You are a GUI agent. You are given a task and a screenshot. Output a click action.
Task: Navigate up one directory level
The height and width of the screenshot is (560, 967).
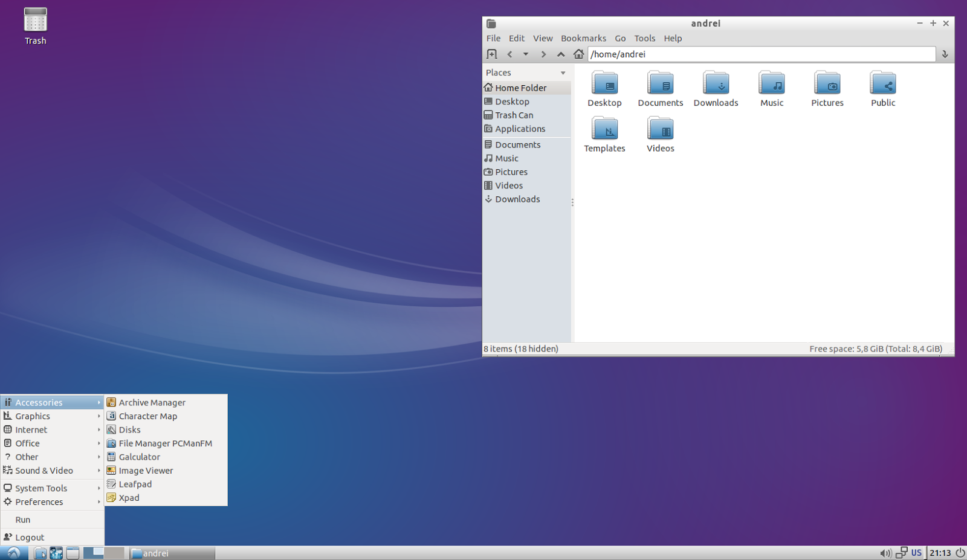561,54
